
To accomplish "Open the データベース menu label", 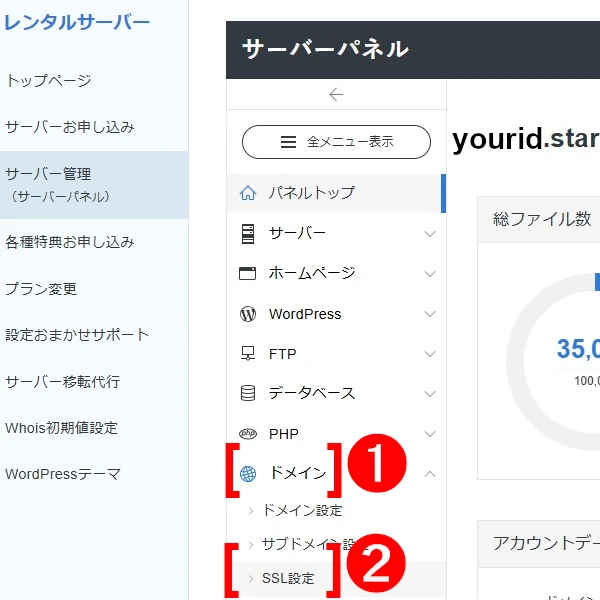I will click(312, 393).
